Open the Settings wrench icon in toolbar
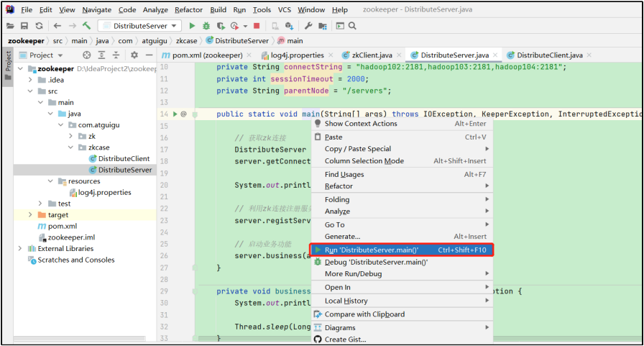This screenshot has height=346, width=644. pyautogui.click(x=308, y=26)
